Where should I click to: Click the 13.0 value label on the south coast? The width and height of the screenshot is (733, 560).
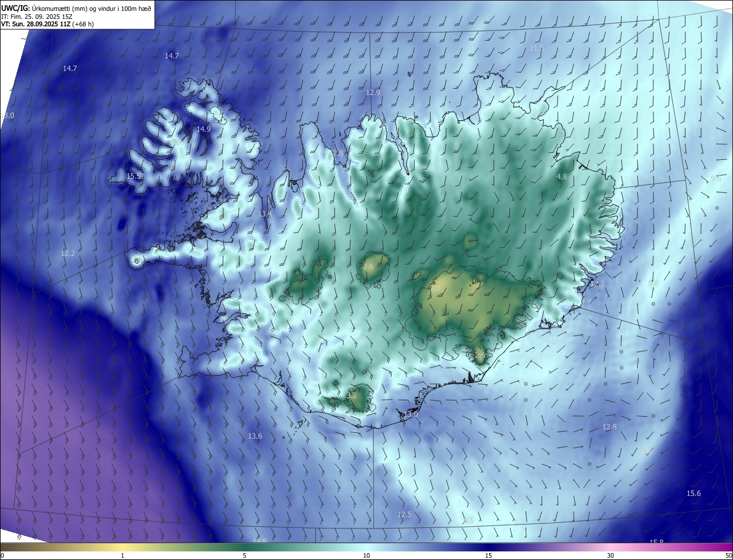click(411, 415)
